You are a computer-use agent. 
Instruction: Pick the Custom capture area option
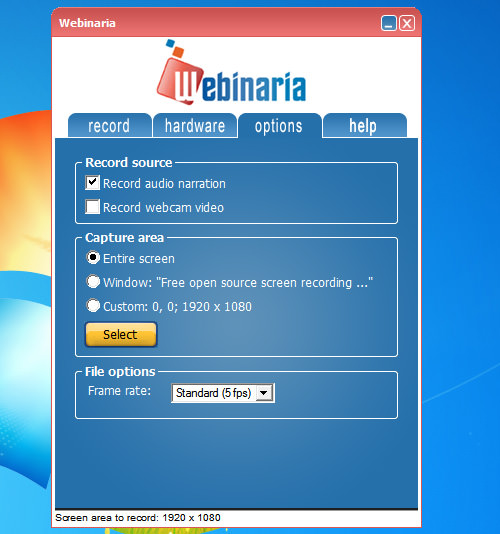click(93, 305)
